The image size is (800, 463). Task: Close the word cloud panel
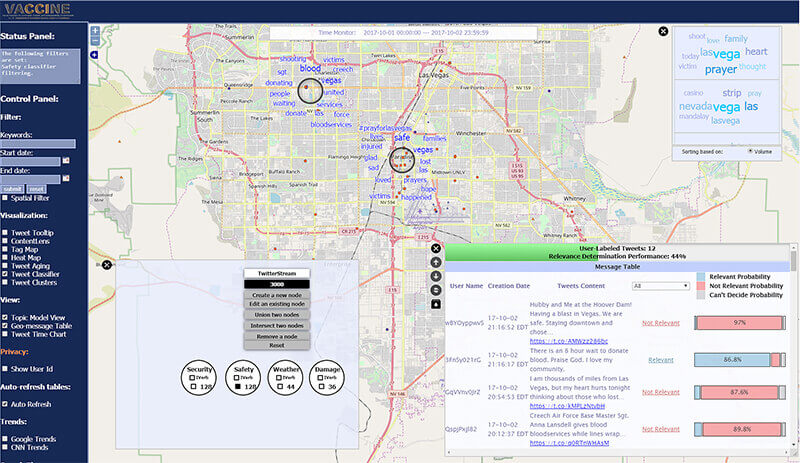663,31
